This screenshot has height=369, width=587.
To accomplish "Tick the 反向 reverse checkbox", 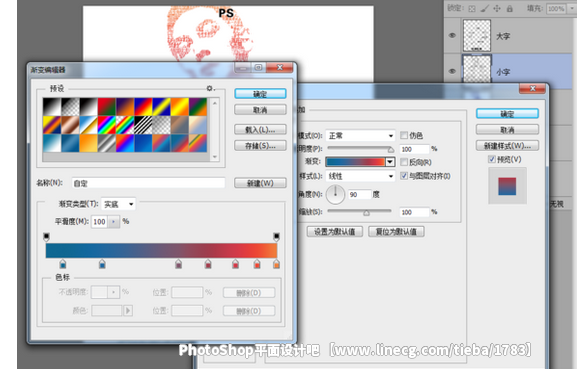I will point(404,162).
